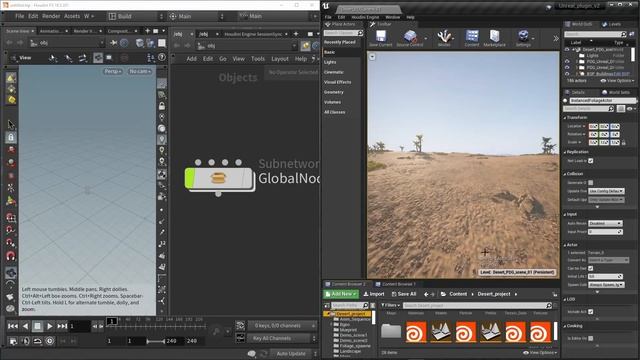Image resolution: width=640 pixels, height=360 pixels.
Task: Click back arrow in content browser
Action: pyautogui.click(x=426, y=294)
